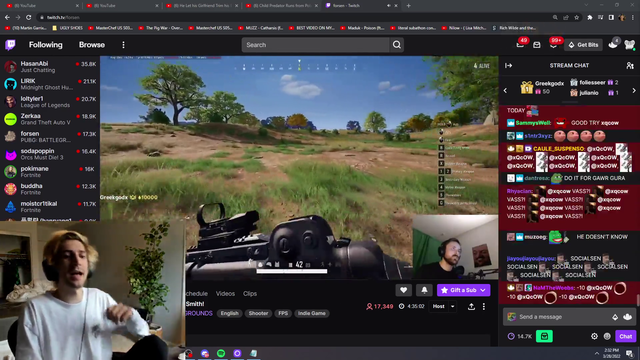
Task: Open channel points balance 14.7K
Action: (x=520, y=336)
